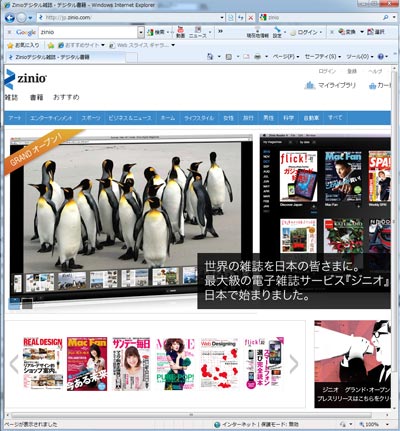Open print options dropdown arrow beside printer

[x=267, y=57]
